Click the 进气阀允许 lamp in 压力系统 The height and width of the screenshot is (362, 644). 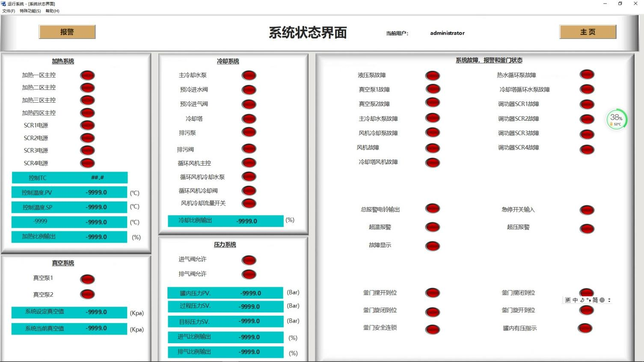249,260
